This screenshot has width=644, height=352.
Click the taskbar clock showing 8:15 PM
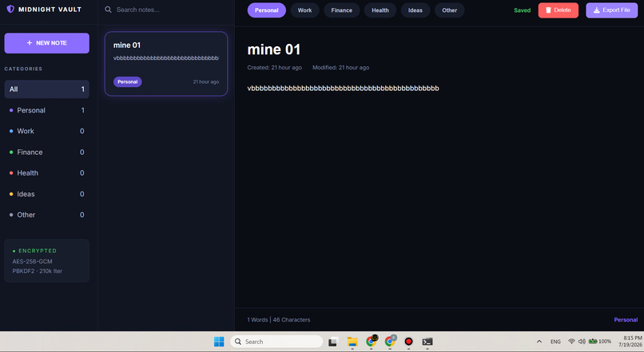tap(632, 342)
